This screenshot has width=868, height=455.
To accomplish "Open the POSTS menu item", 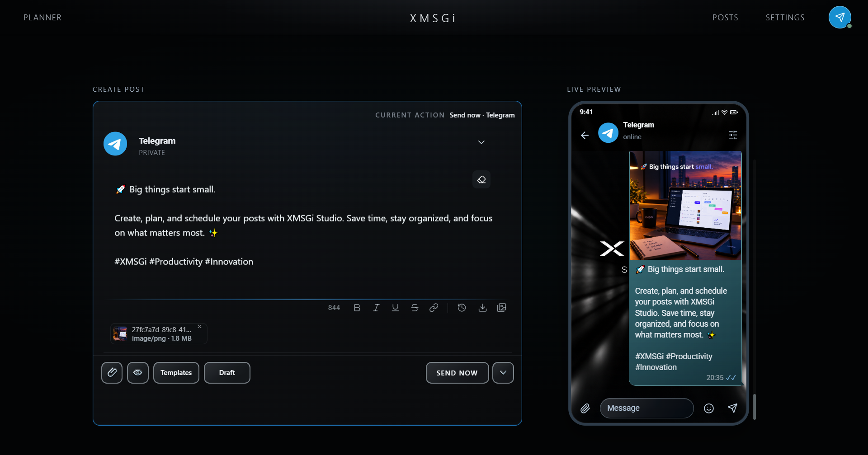I will pyautogui.click(x=725, y=18).
